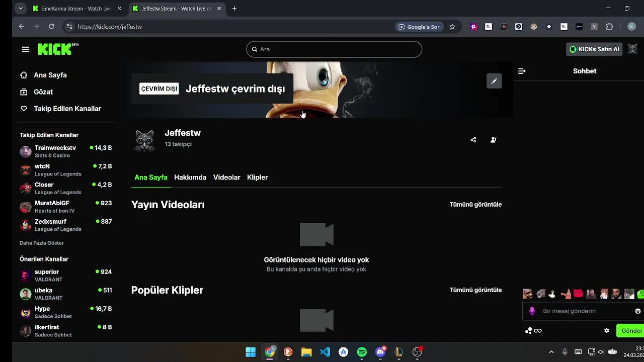Screen dimensions: 644x362
Task: Close the Jeffestw Stream browser tab
Action: 219,9
